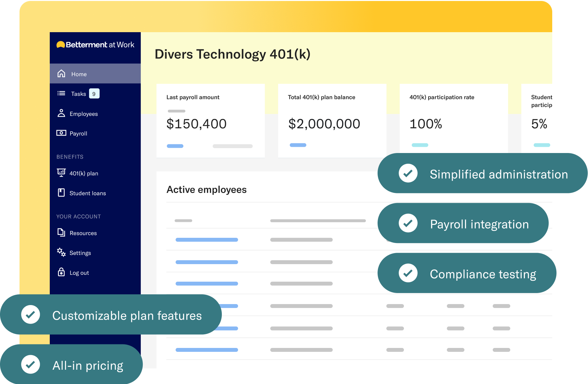Click the $150,400 last payroll amount

pos(196,124)
